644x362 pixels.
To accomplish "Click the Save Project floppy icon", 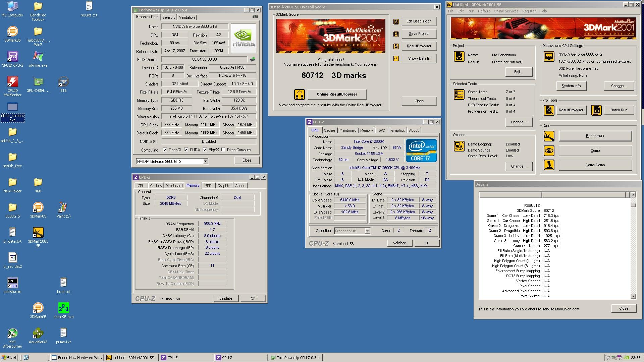I will 396,34.
